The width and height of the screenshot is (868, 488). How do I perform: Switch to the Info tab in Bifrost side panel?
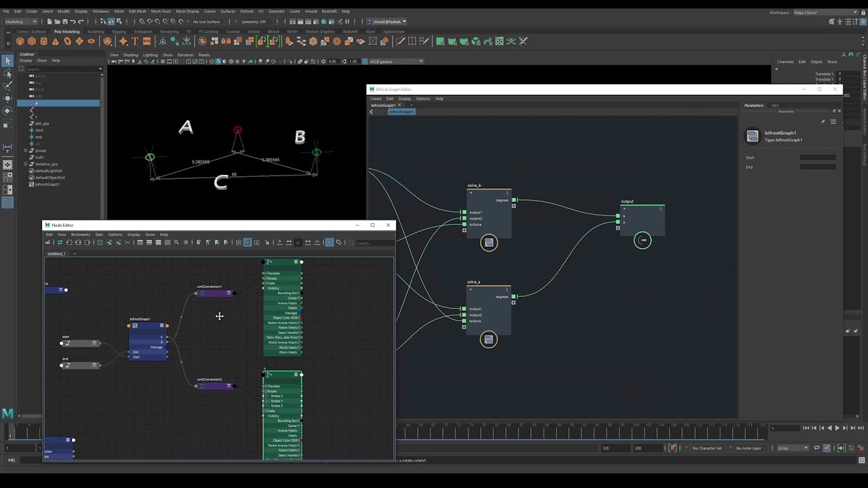click(775, 106)
